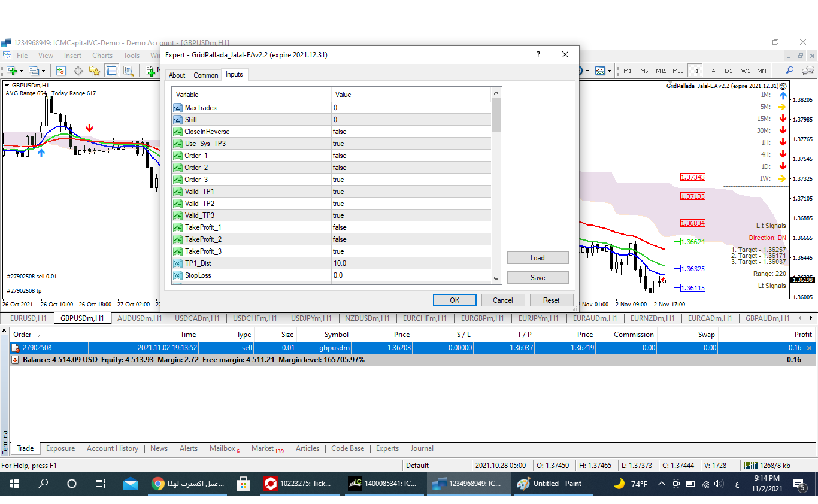Viewport: 818px width, 504px height.
Task: Switch chart to M15 timeframe
Action: (x=661, y=71)
